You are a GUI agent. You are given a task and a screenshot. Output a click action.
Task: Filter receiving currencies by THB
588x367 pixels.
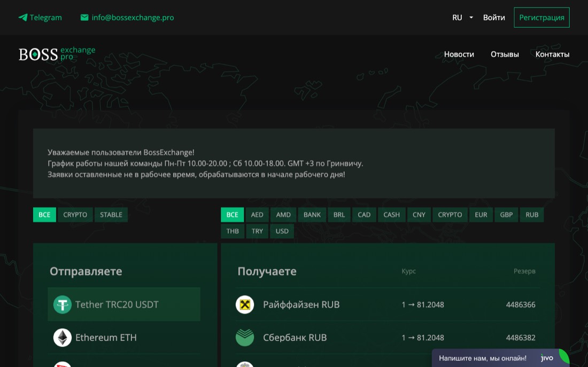233,231
